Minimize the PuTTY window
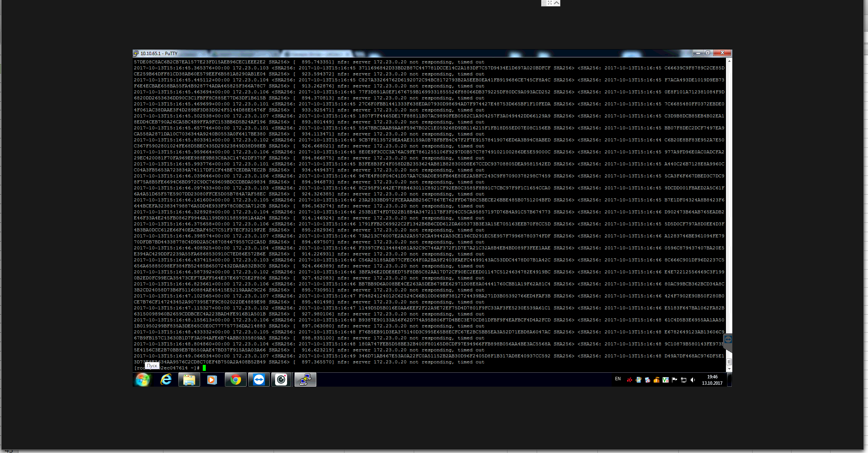Viewport: 868px width, 453px height. tap(698, 53)
